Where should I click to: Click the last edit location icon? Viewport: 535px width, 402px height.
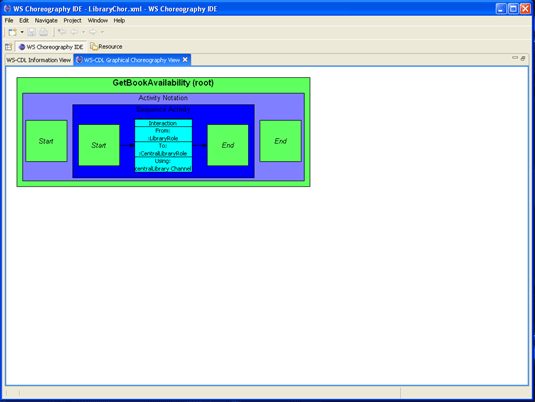[x=62, y=32]
